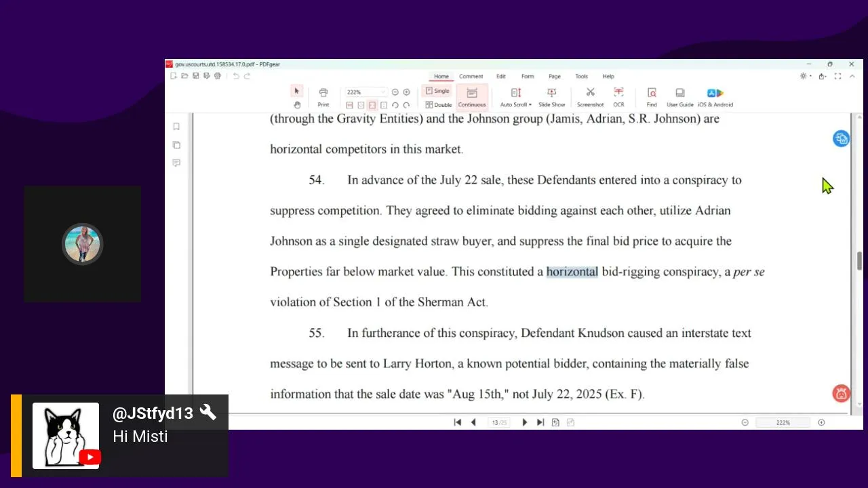Screen dimensions: 868x488
Task: Click the streamer profile avatar
Action: point(83,244)
